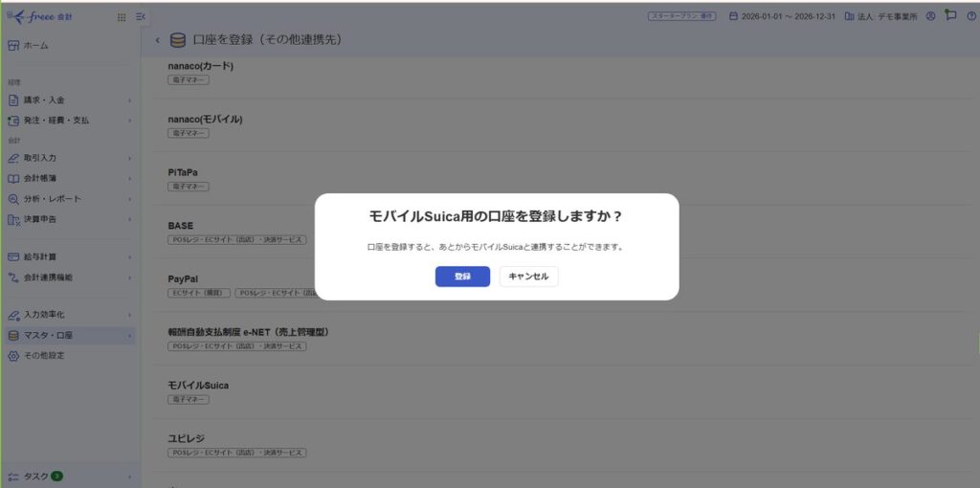980x488 pixels.
Task: Open the 法人: デモ事業所 company switcher
Action: pyautogui.click(x=881, y=16)
